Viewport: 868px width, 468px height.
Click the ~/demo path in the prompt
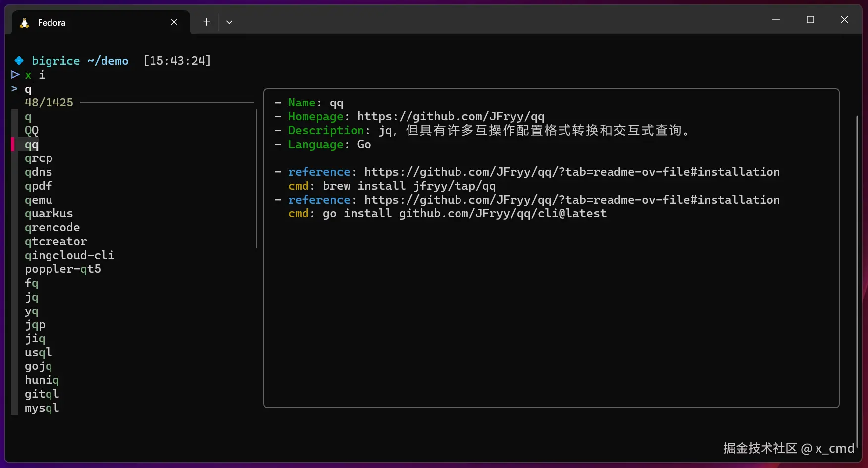tap(108, 61)
